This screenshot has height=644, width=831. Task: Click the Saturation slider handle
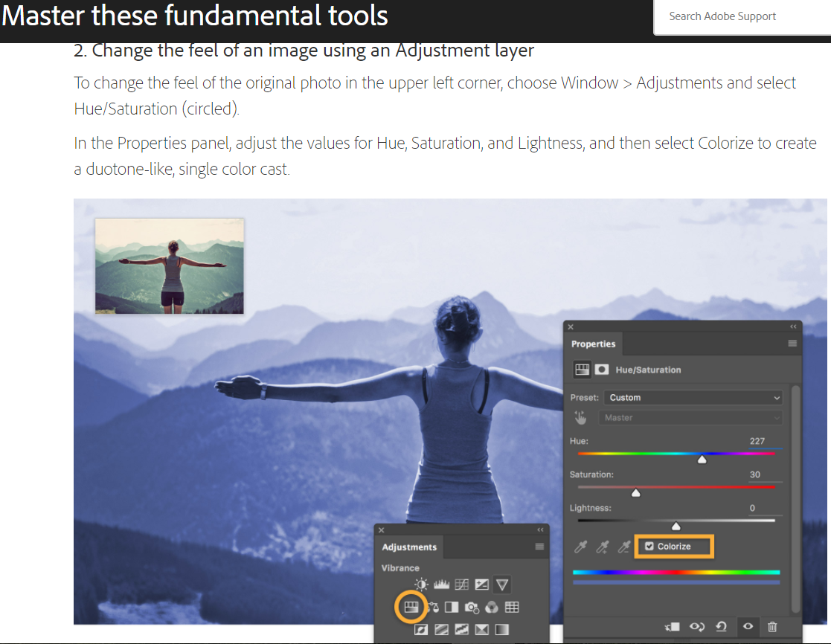636,493
